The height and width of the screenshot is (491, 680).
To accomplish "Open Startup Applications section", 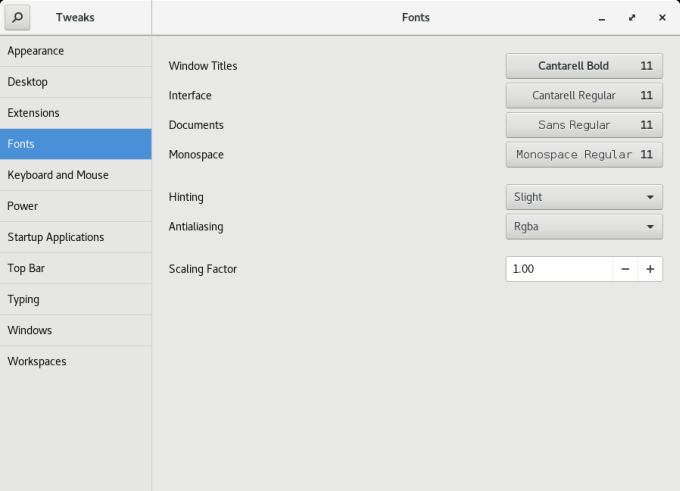I will (x=76, y=237).
